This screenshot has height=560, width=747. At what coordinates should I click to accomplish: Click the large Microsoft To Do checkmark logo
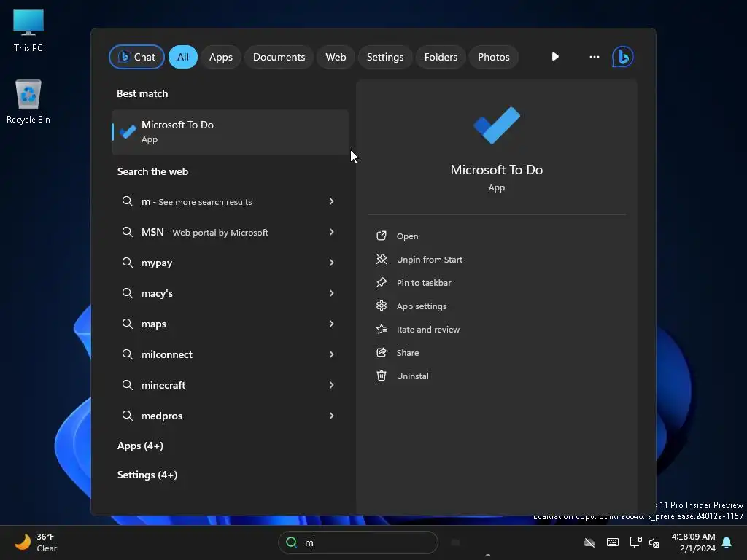[496, 125]
